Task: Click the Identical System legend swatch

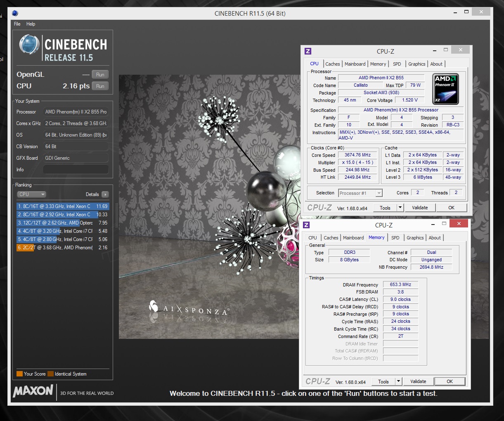Action: 50,374
